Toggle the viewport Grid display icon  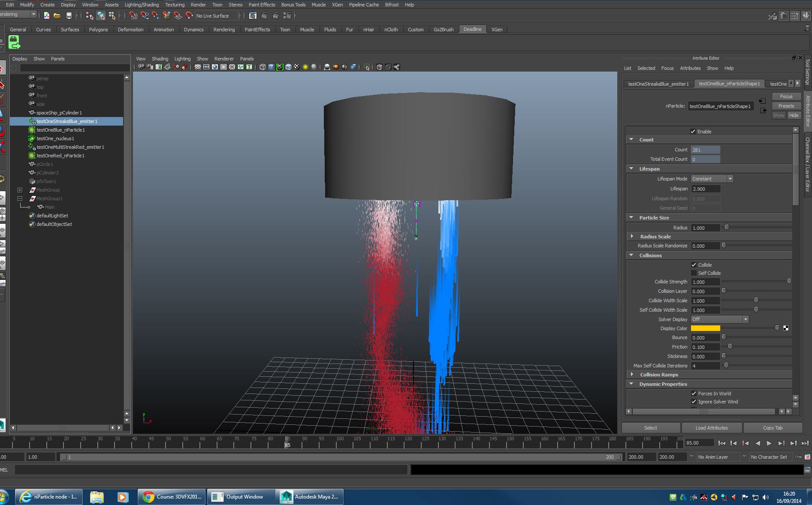pyautogui.click(x=197, y=67)
